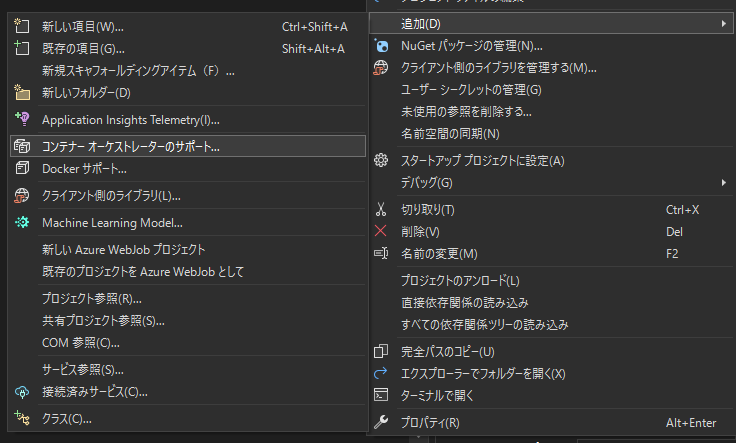The width and height of the screenshot is (736, 443).
Task: Click the 名前の変更 rename icon
Action: click(381, 253)
